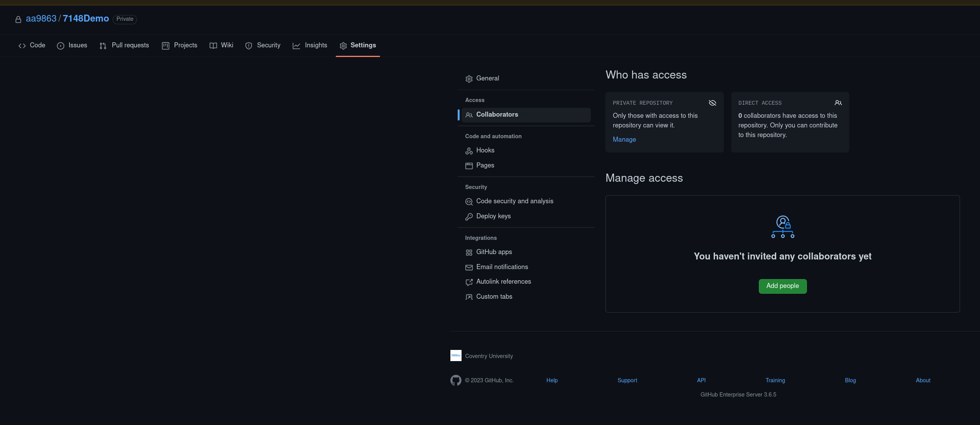Open the Training footer link

(x=775, y=380)
